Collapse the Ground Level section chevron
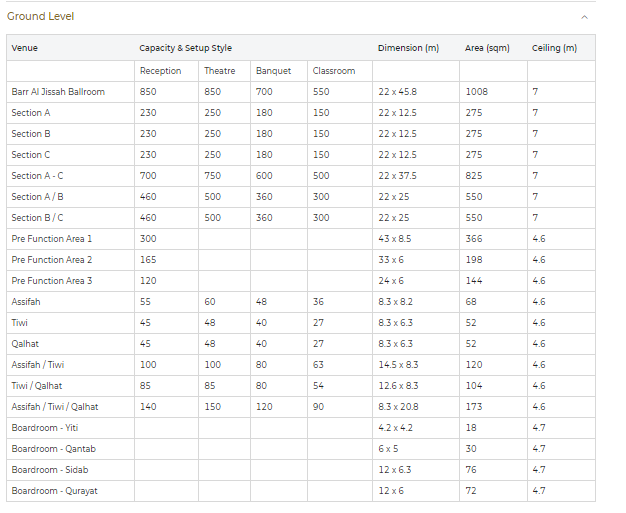This screenshot has width=626, height=513. [584, 17]
